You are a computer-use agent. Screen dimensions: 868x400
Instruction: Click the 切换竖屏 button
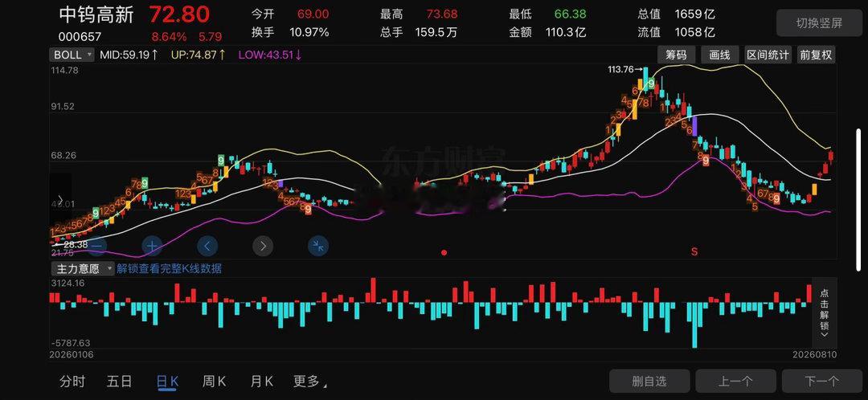[x=819, y=23]
